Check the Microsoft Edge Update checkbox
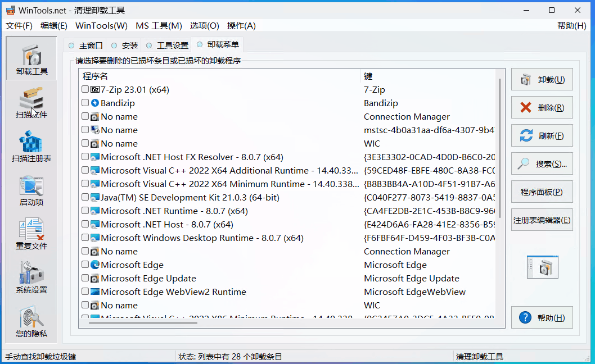The image size is (595, 364). (x=85, y=278)
